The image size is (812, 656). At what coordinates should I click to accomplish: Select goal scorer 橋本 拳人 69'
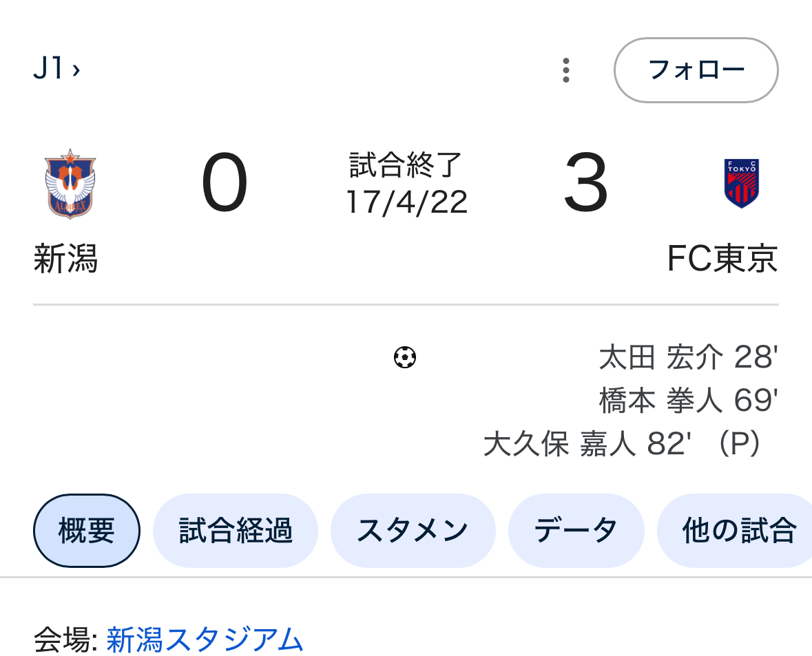[x=688, y=401]
